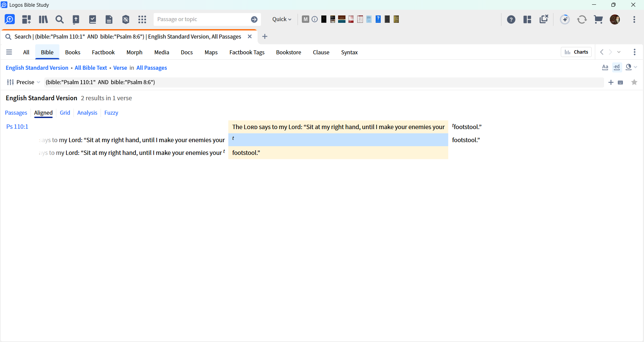Open the Bible study guide icon
This screenshot has width=644, height=342.
76,19
